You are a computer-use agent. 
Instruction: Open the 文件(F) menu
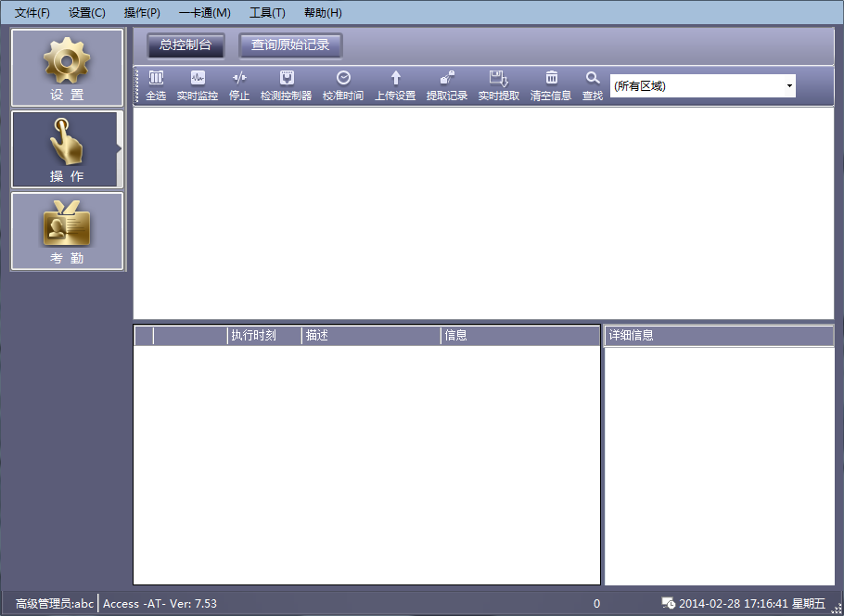(x=32, y=13)
